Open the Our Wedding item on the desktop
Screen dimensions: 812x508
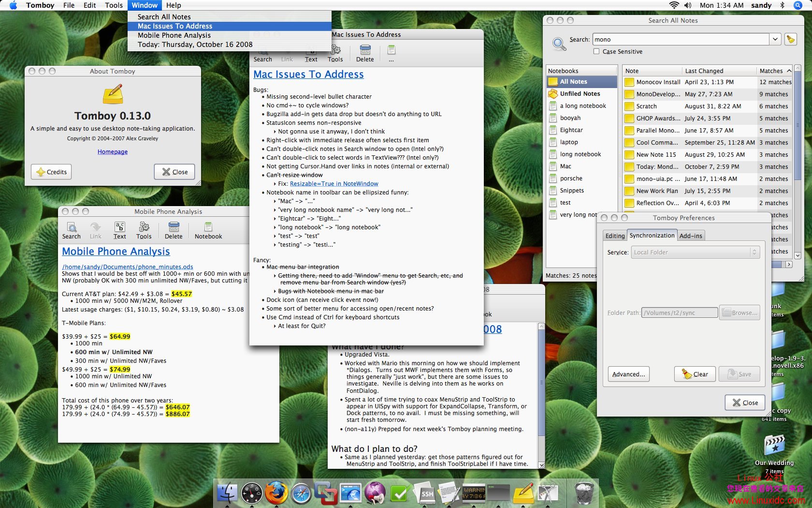[x=774, y=454]
